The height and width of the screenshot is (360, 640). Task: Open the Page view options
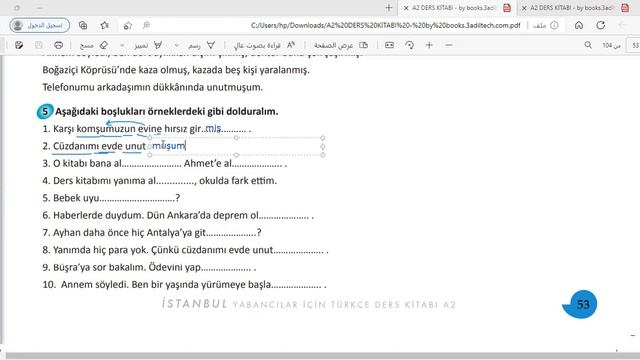pyautogui.click(x=341, y=45)
